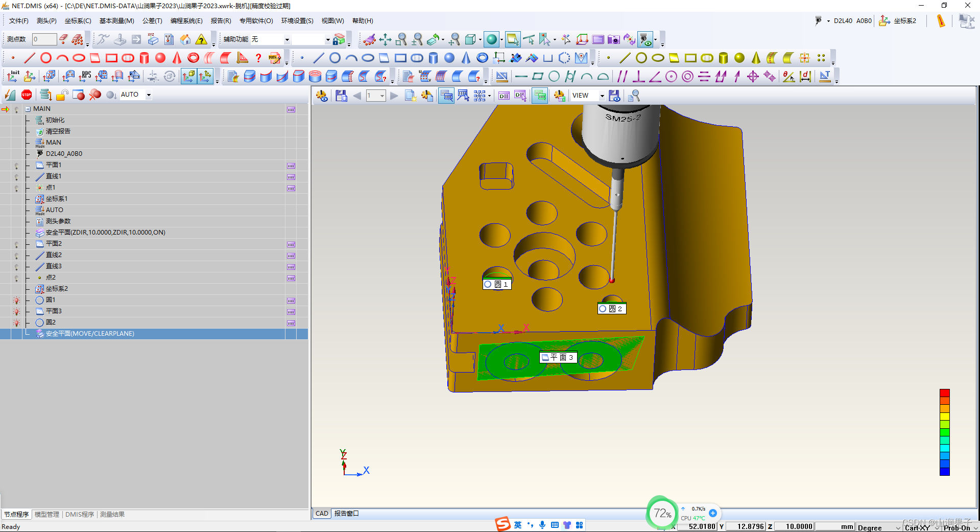Click the red swatch on color scale

[945, 393]
